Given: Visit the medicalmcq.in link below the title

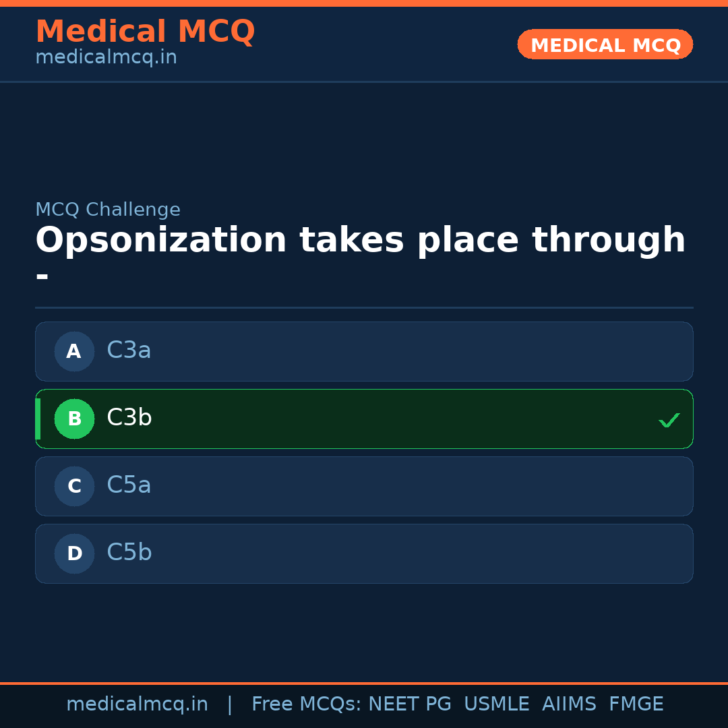Looking at the screenshot, I should click(x=105, y=57).
